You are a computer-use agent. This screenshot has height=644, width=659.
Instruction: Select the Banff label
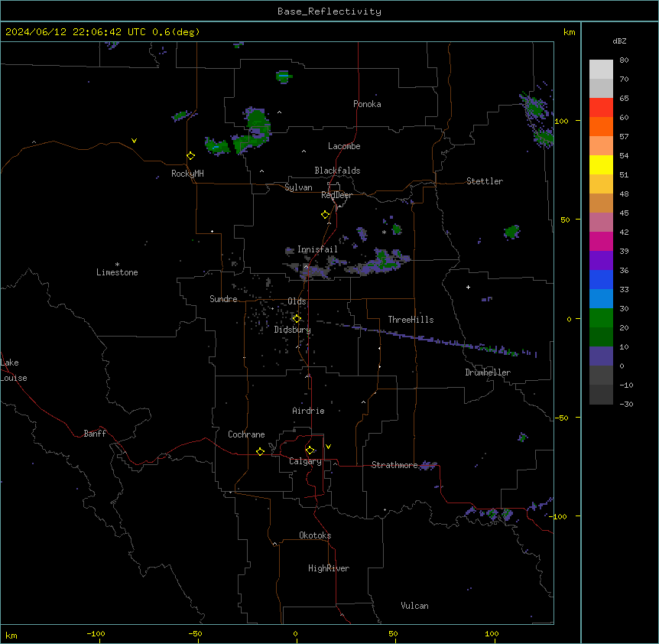click(x=95, y=434)
